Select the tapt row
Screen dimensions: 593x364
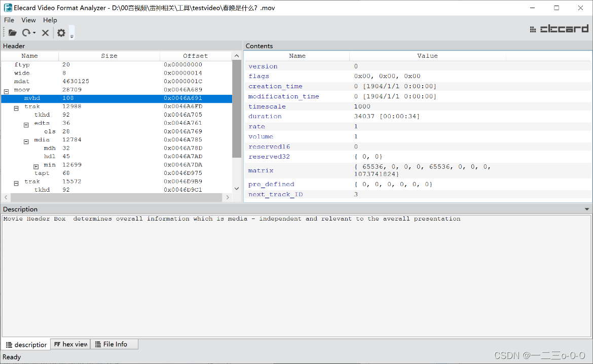[x=117, y=173]
